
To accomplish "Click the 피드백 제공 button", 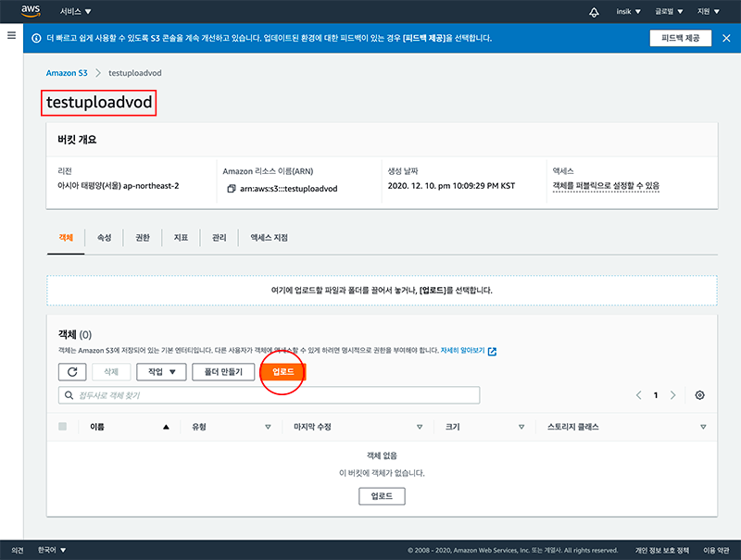I will click(681, 38).
